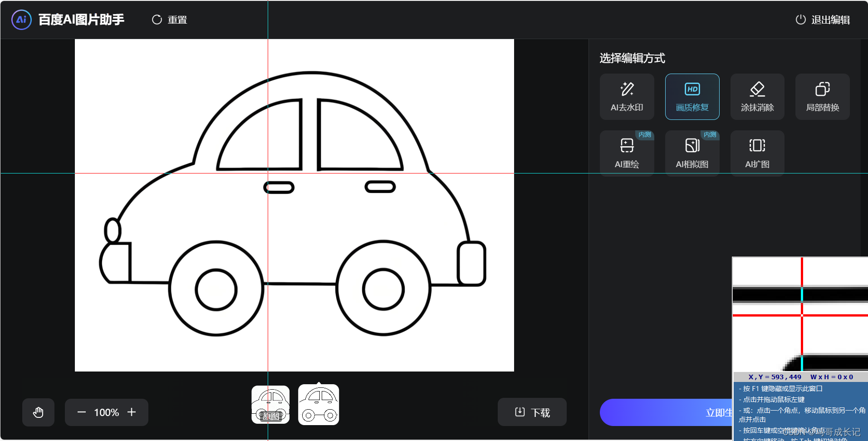The image size is (868, 441).
Task: Click the 重置 reset button
Action: click(x=170, y=20)
